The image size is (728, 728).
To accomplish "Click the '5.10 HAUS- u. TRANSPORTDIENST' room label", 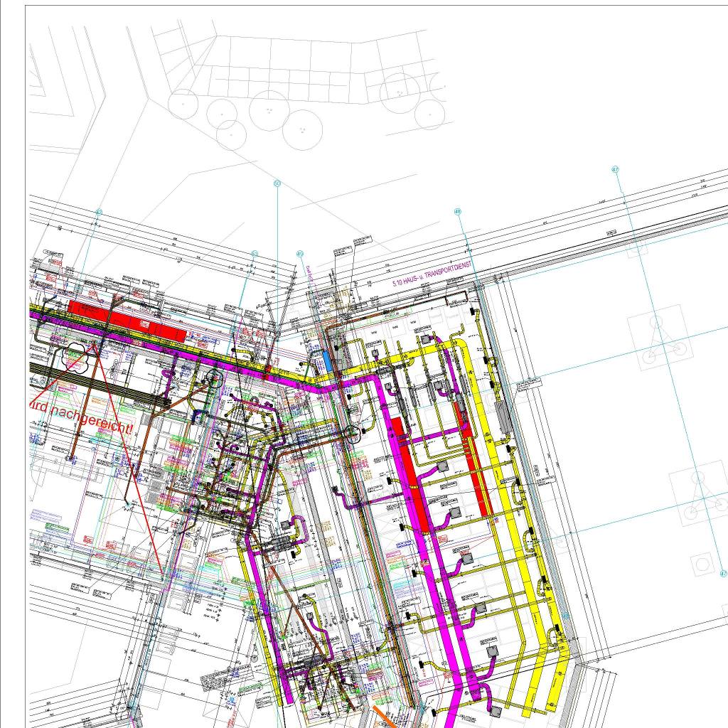I will [x=432, y=273].
